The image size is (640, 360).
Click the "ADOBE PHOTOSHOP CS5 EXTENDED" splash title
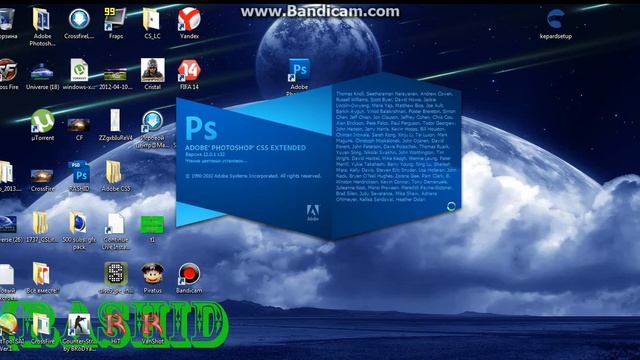[245, 148]
